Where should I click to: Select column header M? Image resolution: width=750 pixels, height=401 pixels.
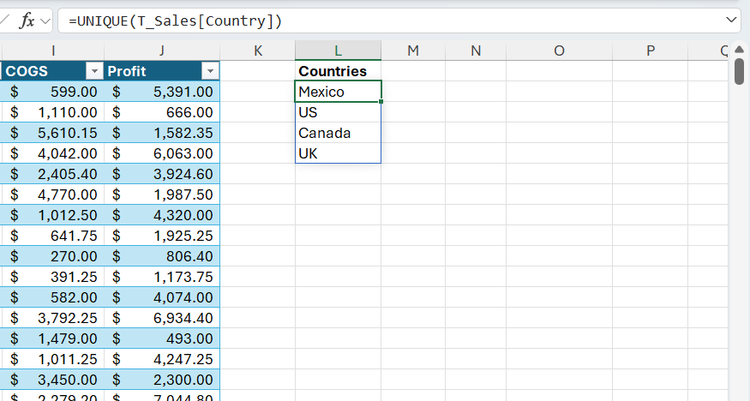coord(413,50)
